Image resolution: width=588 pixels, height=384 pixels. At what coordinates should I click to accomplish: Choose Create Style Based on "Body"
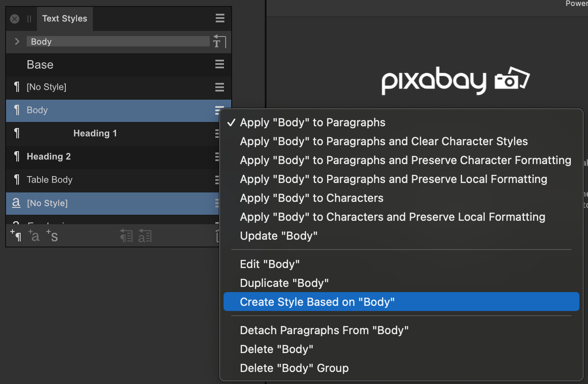click(318, 302)
